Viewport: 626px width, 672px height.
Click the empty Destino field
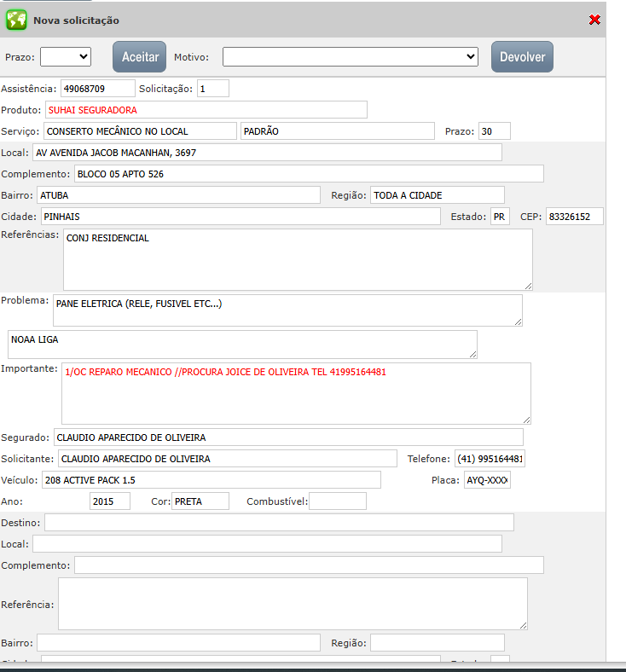(280, 523)
